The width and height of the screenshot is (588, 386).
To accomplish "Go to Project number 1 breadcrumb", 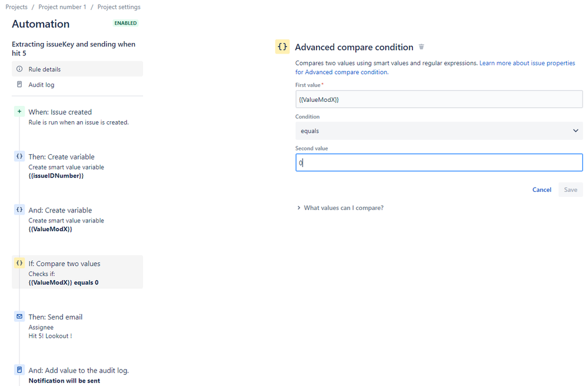I will pos(62,6).
